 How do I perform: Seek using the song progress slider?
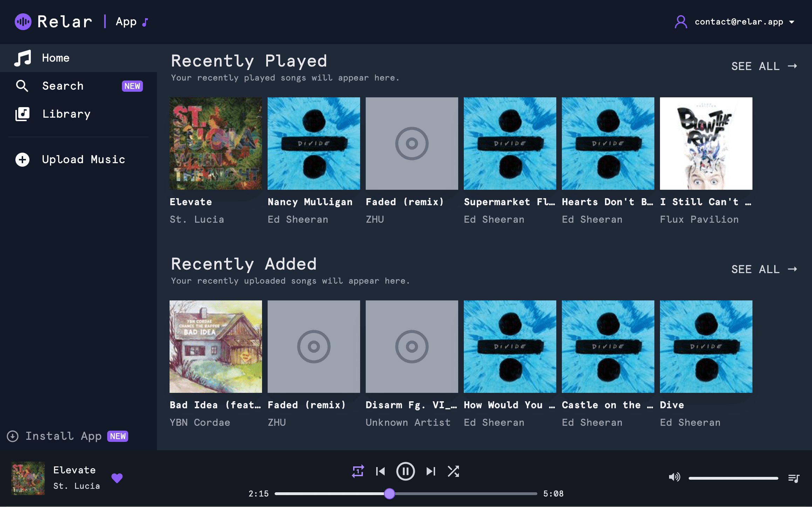coord(389,494)
